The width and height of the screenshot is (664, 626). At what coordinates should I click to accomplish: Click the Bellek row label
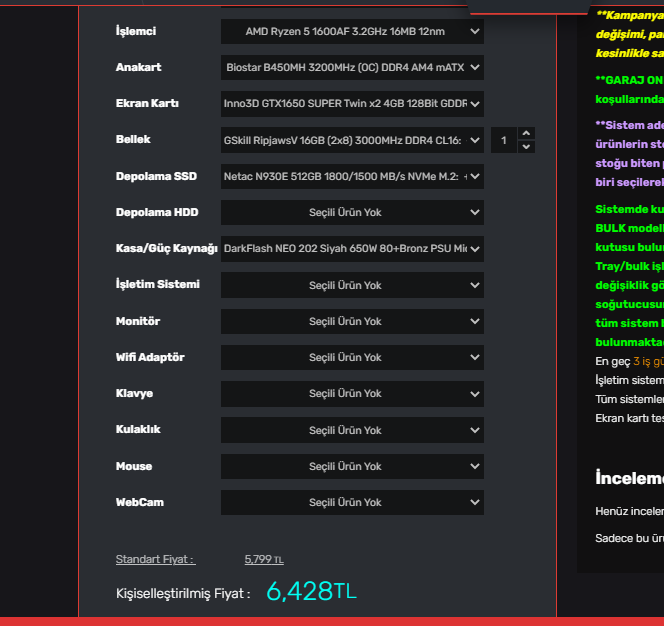(133, 139)
